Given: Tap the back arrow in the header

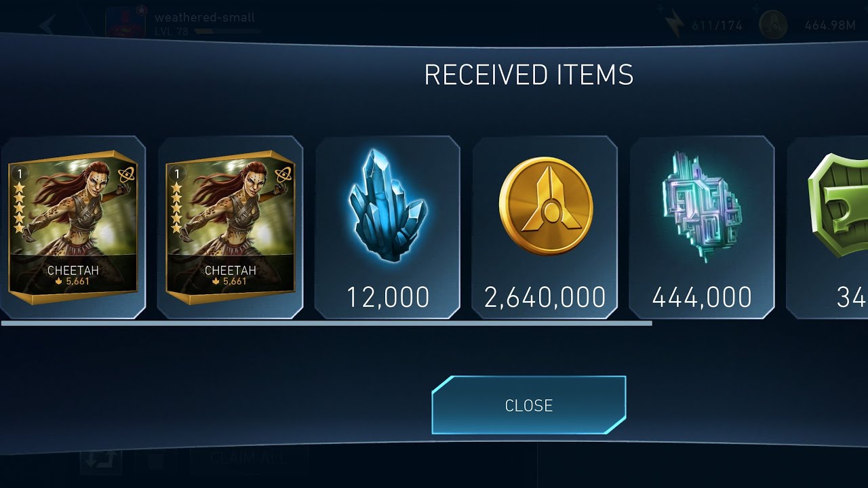Looking at the screenshot, I should pyautogui.click(x=47, y=25).
